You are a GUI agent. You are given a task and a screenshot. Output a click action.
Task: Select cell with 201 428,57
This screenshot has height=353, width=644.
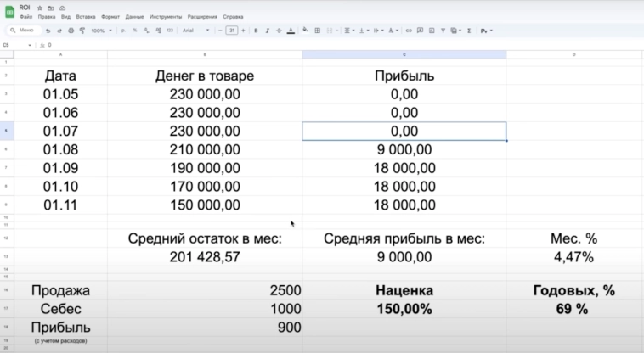point(205,257)
